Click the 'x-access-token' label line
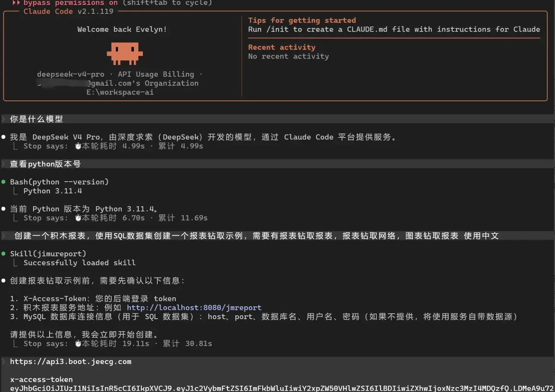The image size is (555, 392). coord(41,379)
